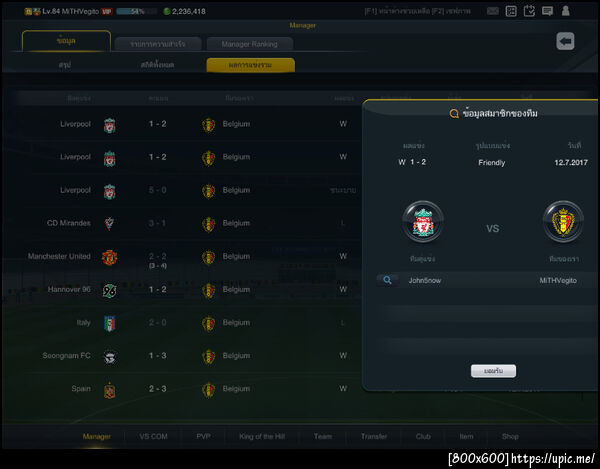
Task: Open the user profile icon
Action: pyautogui.click(x=566, y=11)
